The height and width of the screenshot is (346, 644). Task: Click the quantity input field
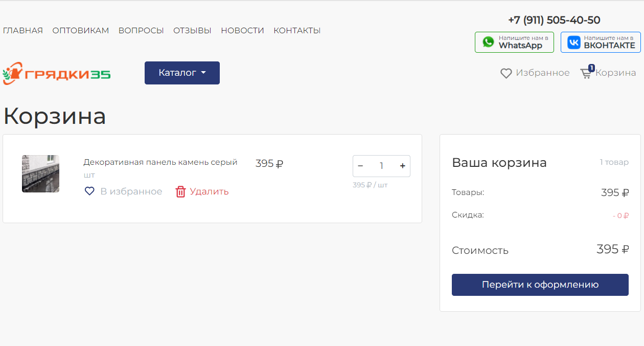click(381, 166)
